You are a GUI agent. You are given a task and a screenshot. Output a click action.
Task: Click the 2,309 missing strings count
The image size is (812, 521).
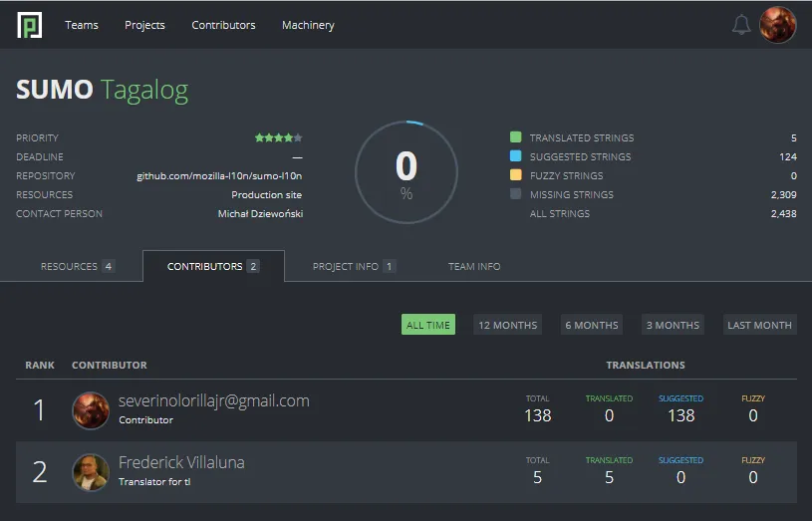[x=783, y=194]
